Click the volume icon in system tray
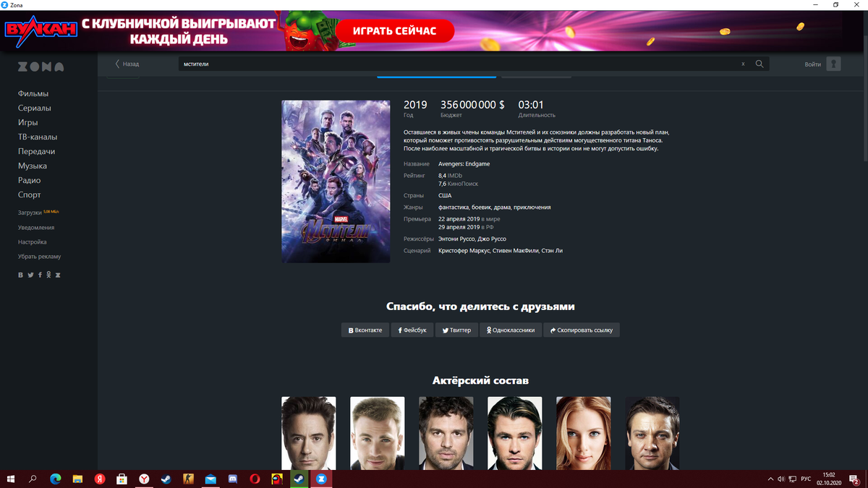The image size is (868, 488). (780, 479)
